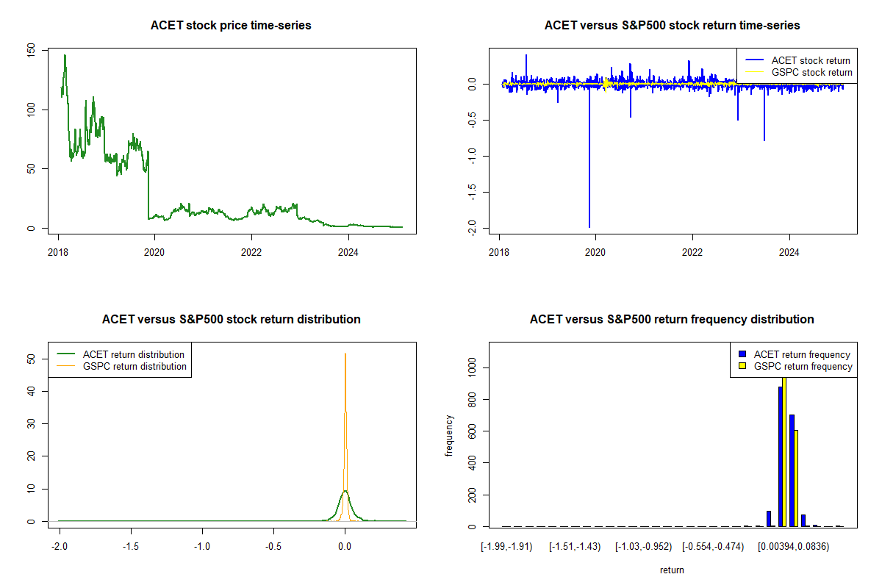Viewport: 882px width, 588px height.
Task: Click the '[-1.99,-1.91)' histogram bin label
Action: point(507,547)
